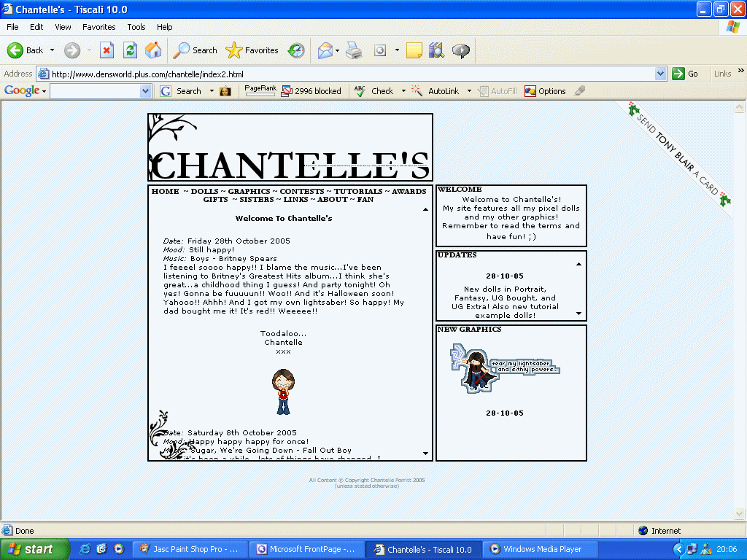
Task: Open the View menu
Action: coord(63,27)
